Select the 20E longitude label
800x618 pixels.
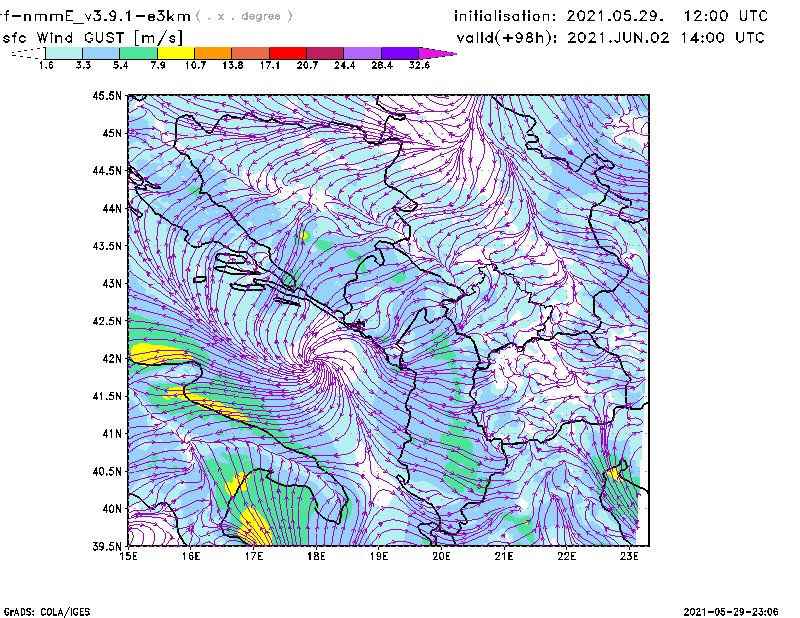tap(441, 556)
